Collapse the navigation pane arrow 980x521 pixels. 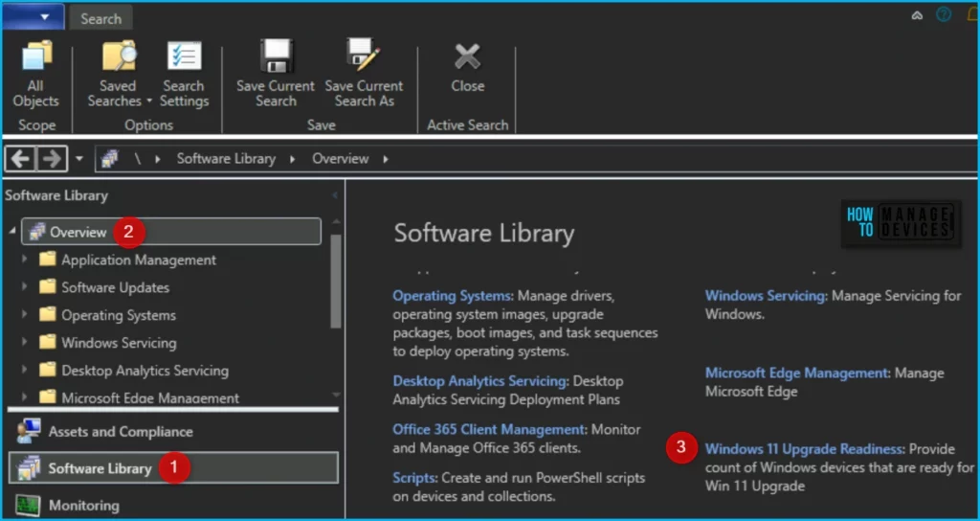[x=335, y=195]
